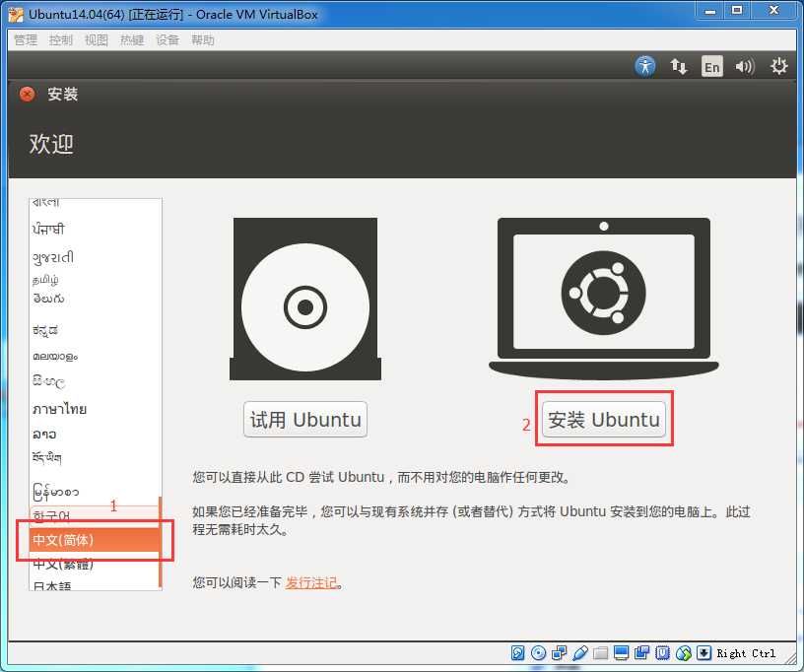Close the installer with the red X
This screenshot has height=672, width=804.
pos(27,94)
